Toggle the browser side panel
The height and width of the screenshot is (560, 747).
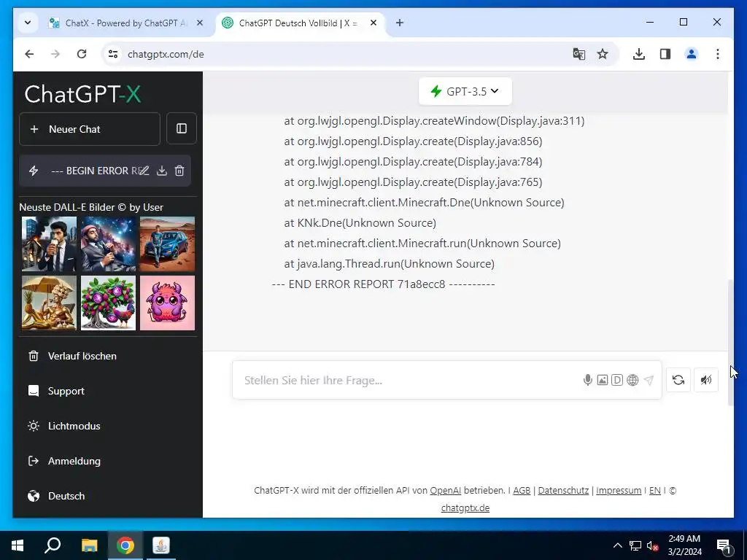click(665, 54)
